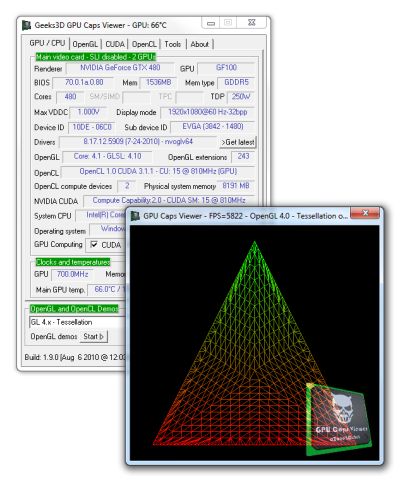Open the OpenCL tab
Viewport: 400px width, 485px height.
(144, 44)
